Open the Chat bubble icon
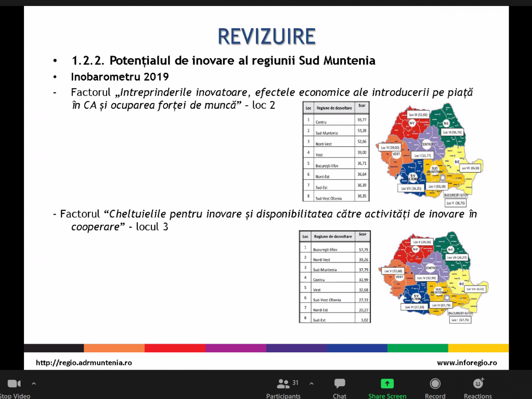The height and width of the screenshot is (399, 532). coord(339,383)
